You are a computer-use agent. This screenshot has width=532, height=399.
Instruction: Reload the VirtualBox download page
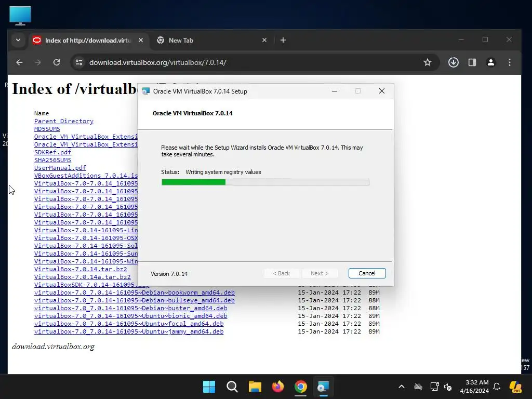tap(57, 62)
